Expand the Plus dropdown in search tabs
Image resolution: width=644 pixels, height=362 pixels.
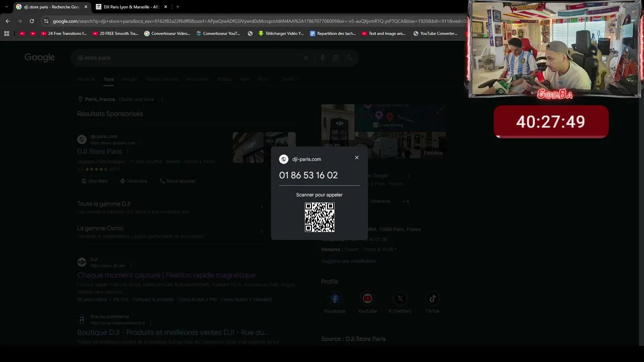(x=264, y=79)
